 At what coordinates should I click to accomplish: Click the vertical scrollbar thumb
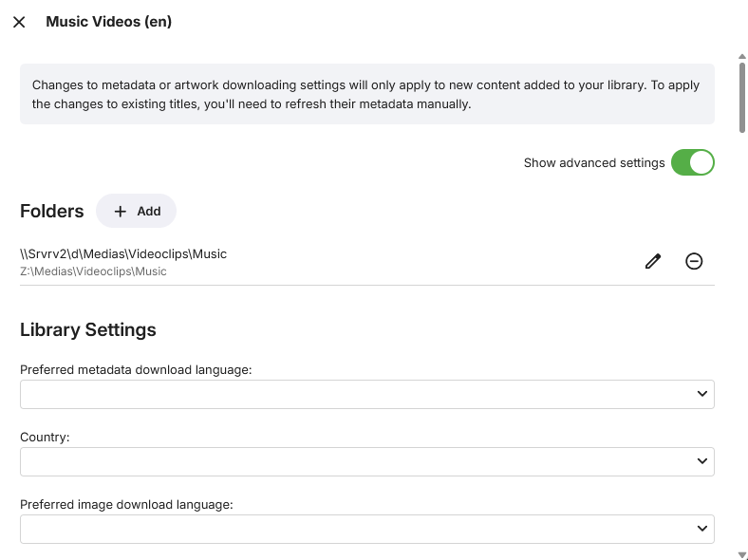click(x=741, y=95)
